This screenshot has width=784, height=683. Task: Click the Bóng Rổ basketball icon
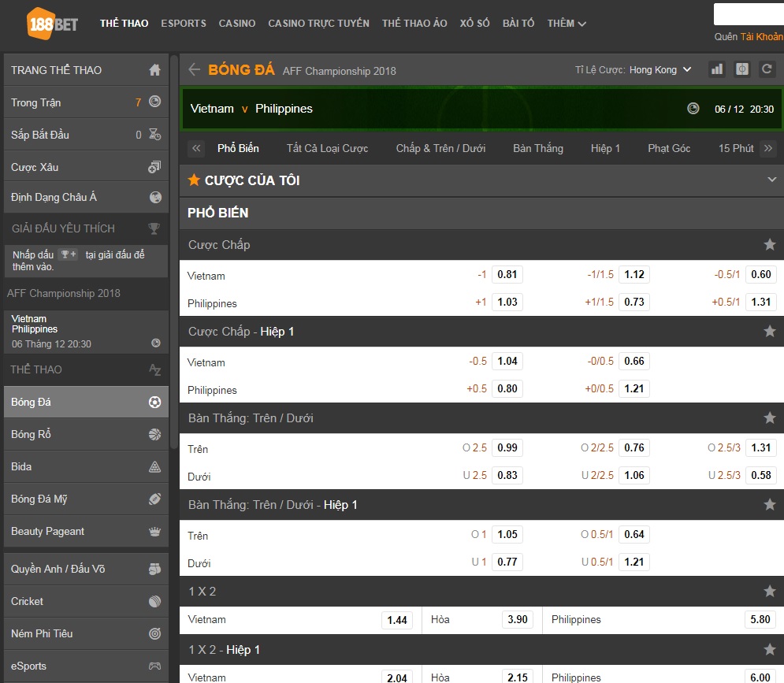coord(155,435)
